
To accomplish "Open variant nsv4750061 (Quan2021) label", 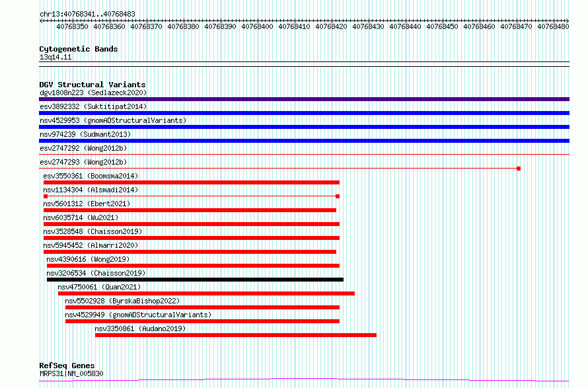I will [x=99, y=287].
